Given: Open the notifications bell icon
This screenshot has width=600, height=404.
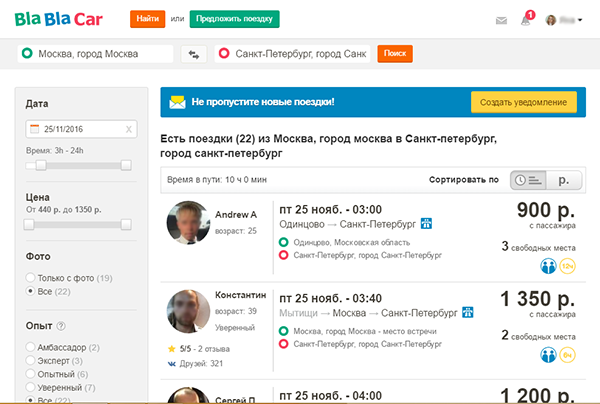Looking at the screenshot, I should (x=526, y=19).
